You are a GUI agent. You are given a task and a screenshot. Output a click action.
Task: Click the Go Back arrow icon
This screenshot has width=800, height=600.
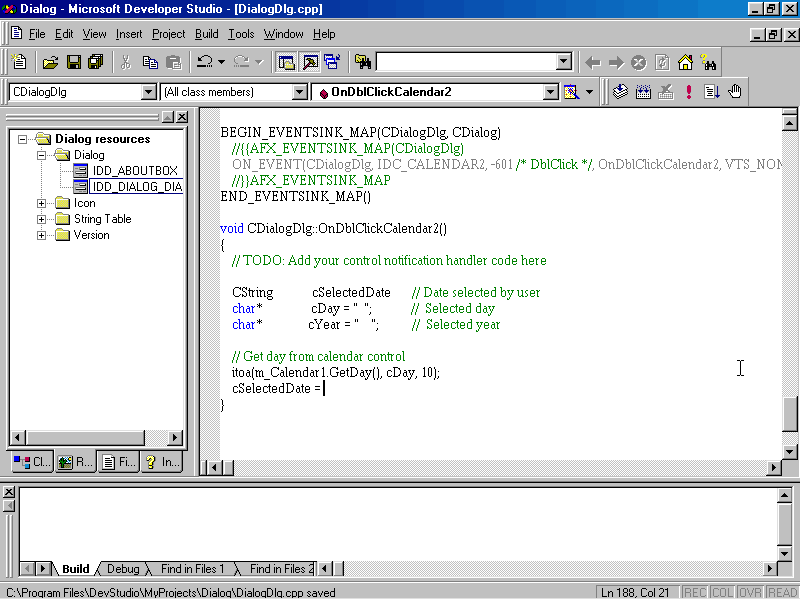tap(592, 63)
